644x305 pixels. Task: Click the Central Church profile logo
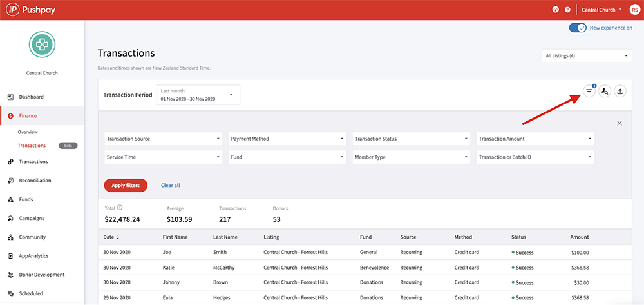42,44
